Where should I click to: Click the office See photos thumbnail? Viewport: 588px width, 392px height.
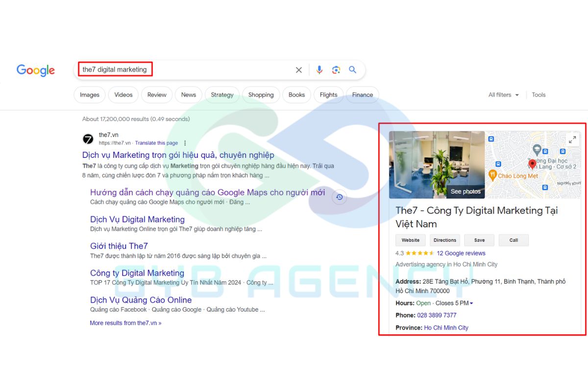click(437, 165)
